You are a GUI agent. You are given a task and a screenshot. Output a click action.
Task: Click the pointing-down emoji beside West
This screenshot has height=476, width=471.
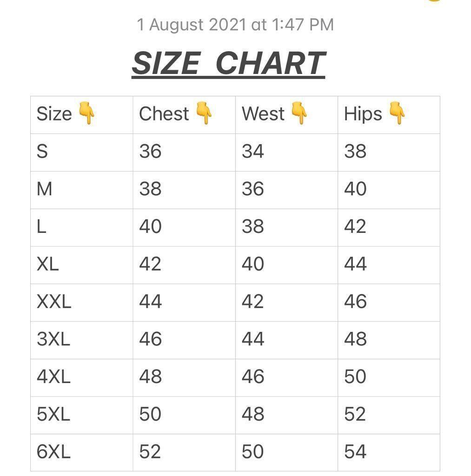299,113
